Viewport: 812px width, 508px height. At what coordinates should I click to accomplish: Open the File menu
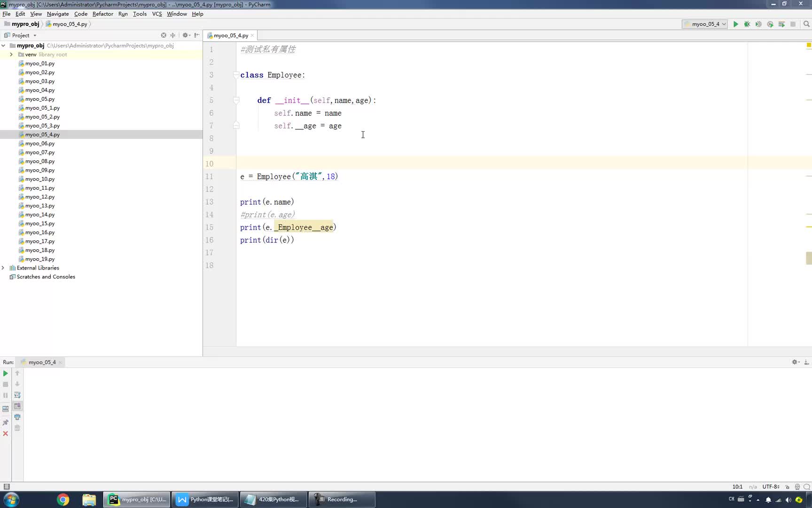[x=7, y=14]
